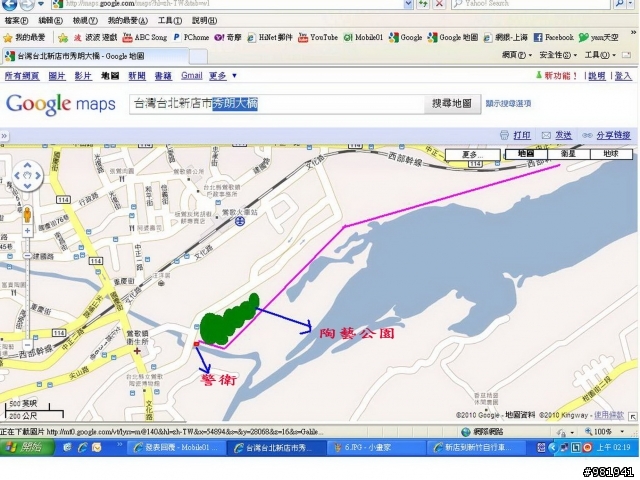640x480 pixels.
Task: Click the 圖片 link in Google bar
Action: [57, 76]
